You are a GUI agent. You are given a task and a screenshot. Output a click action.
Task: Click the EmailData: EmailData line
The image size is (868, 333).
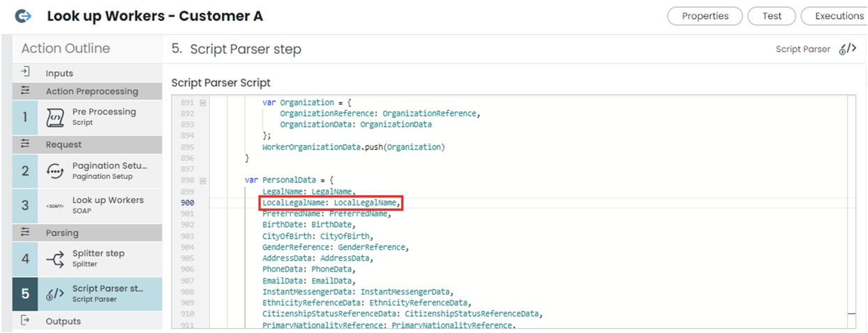click(x=308, y=281)
